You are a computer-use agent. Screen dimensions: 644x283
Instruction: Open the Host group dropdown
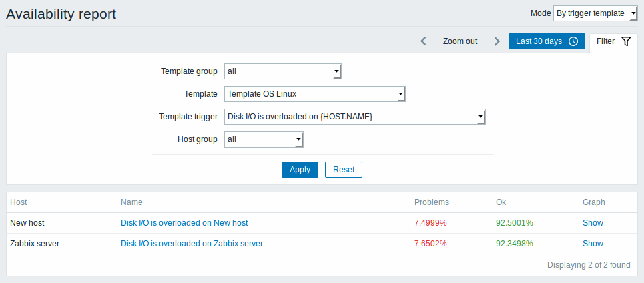(264, 139)
